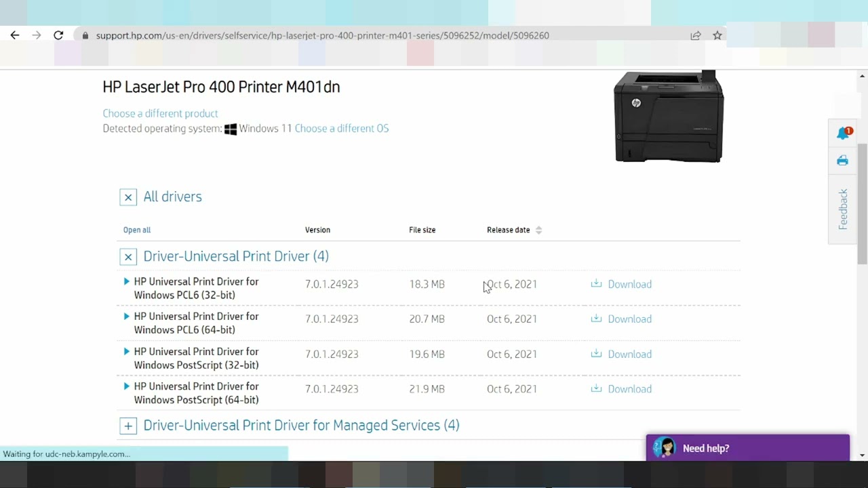Click release date of PostScript (64-bit) driver
868x488 pixels.
[x=511, y=389]
